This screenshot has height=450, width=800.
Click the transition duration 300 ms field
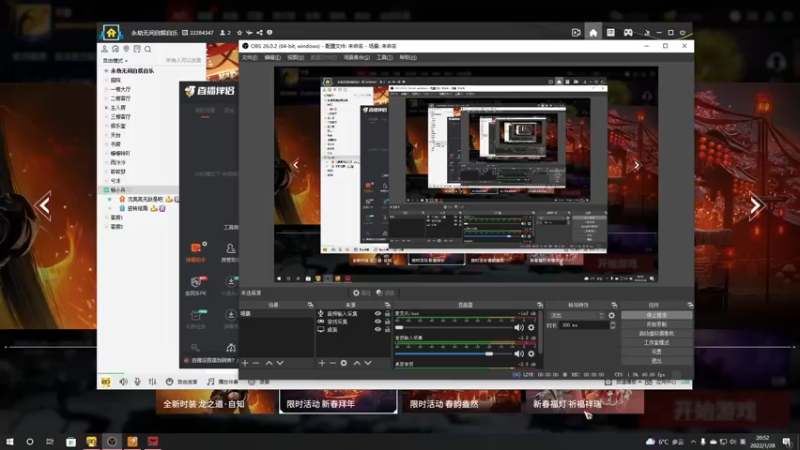tap(584, 325)
